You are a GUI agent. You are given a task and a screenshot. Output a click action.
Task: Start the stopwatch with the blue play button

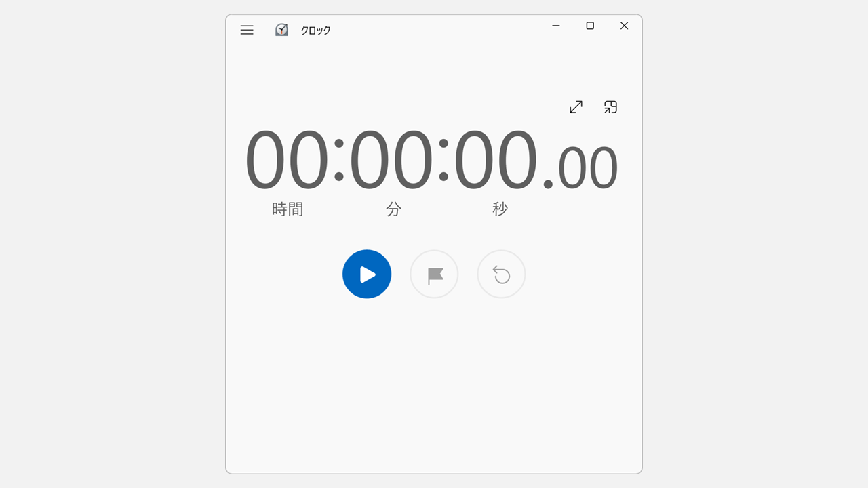point(367,274)
